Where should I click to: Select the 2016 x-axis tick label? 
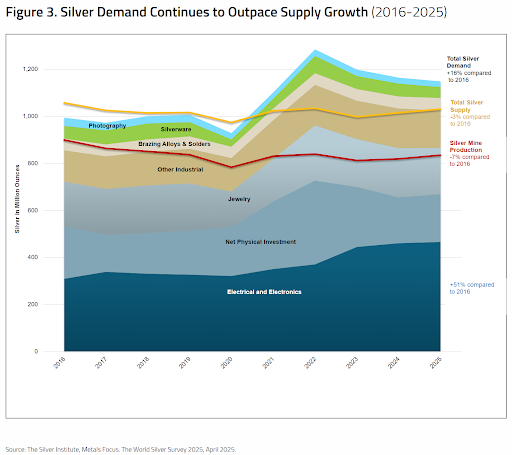click(60, 363)
